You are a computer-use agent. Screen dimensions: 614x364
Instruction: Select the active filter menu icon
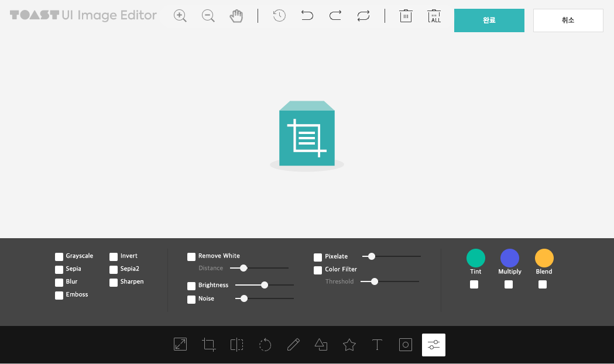coord(434,345)
